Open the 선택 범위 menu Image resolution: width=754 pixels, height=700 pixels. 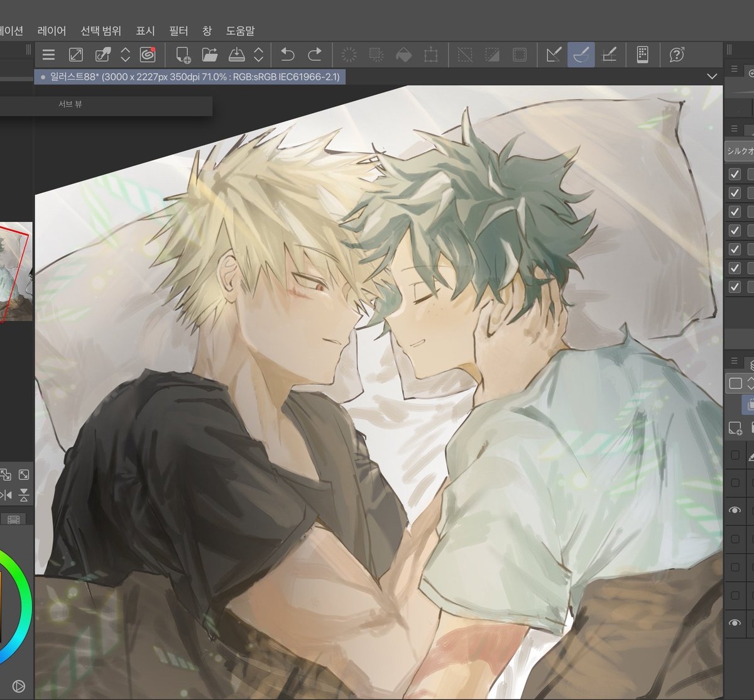tap(101, 30)
